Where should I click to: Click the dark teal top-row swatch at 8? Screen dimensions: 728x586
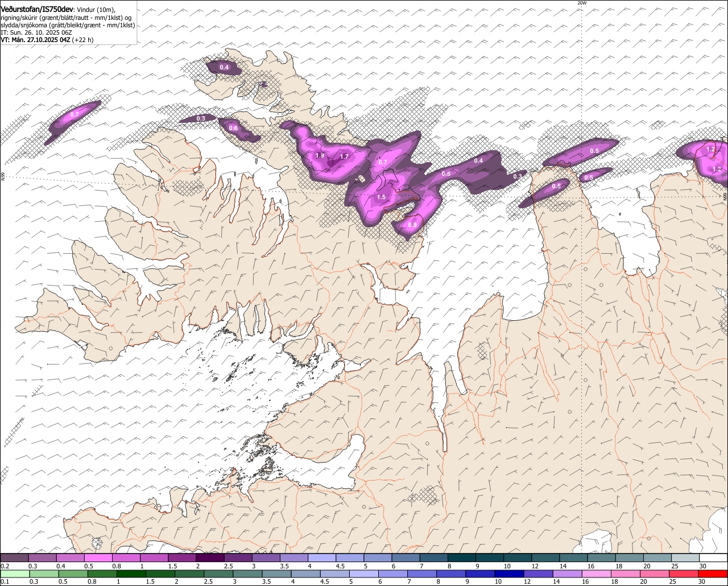coord(462,558)
